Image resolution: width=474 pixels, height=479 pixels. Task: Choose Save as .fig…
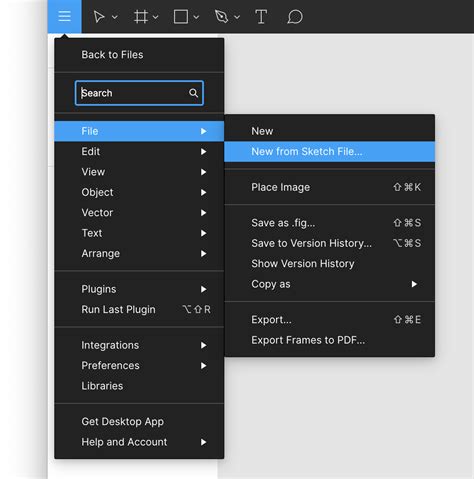coord(329,223)
